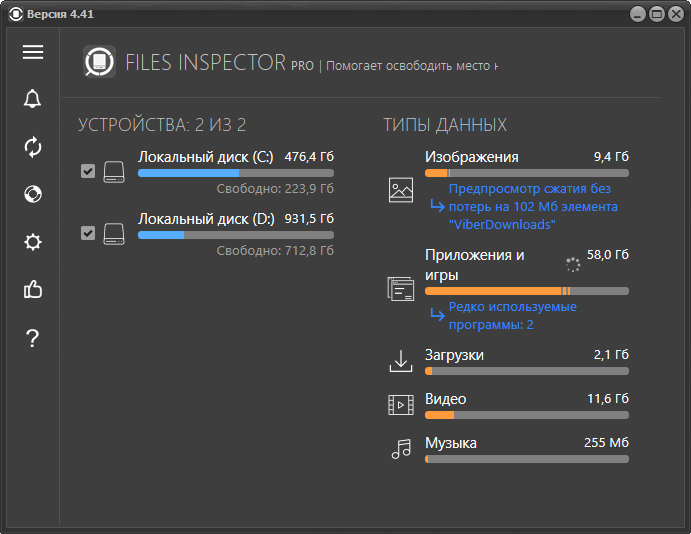Open help question mark icon
Image resolution: width=691 pixels, height=534 pixels.
(33, 338)
